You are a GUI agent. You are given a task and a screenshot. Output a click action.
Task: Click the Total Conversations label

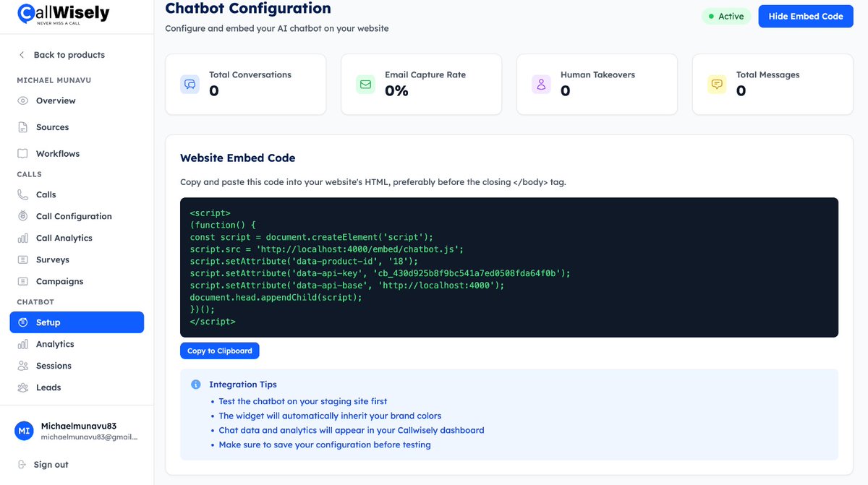tap(250, 74)
